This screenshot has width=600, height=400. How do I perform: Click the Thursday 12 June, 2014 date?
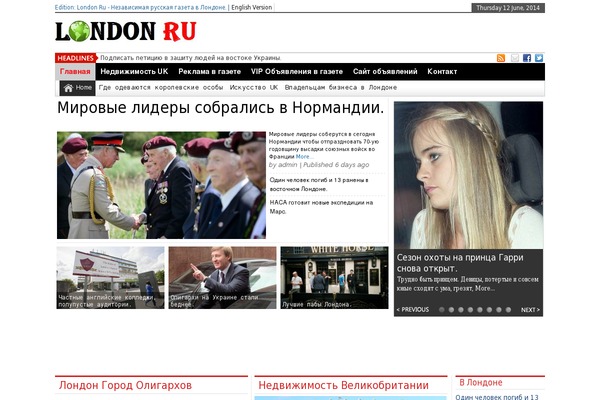(x=508, y=8)
